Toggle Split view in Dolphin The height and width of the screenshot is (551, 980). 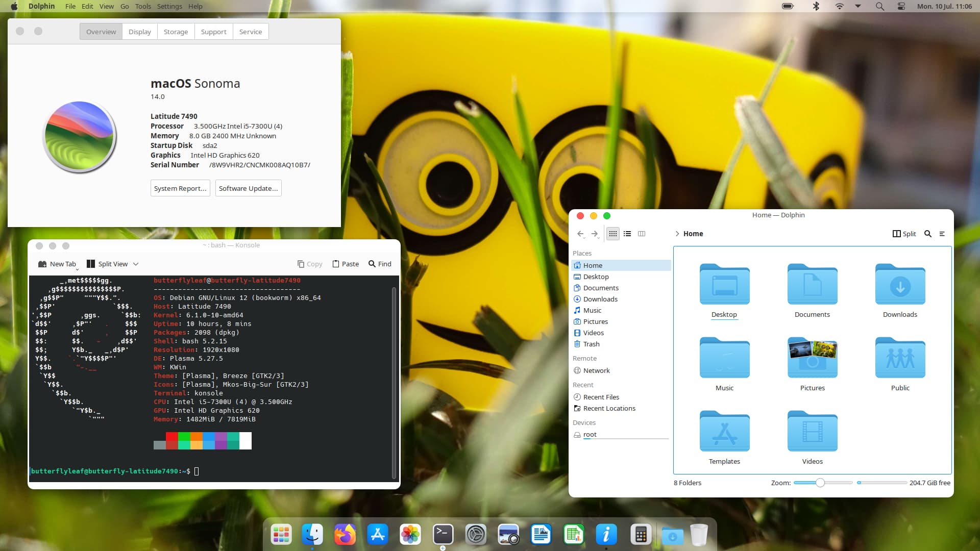(904, 234)
